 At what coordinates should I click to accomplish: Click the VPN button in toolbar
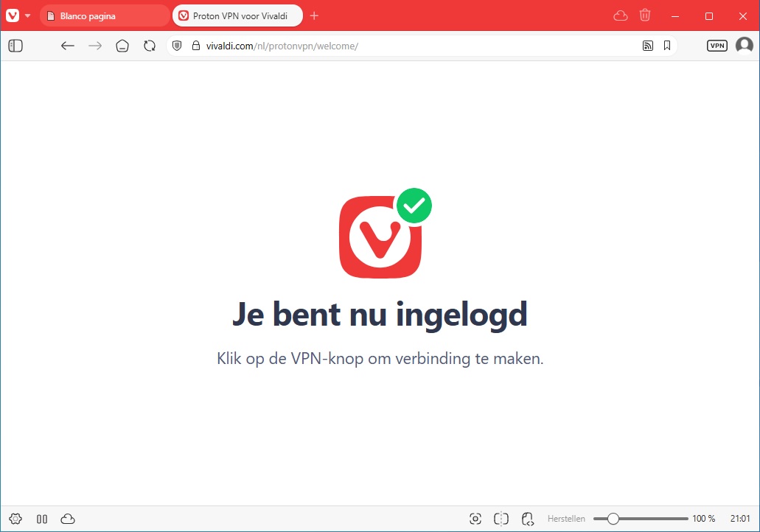pyautogui.click(x=717, y=46)
